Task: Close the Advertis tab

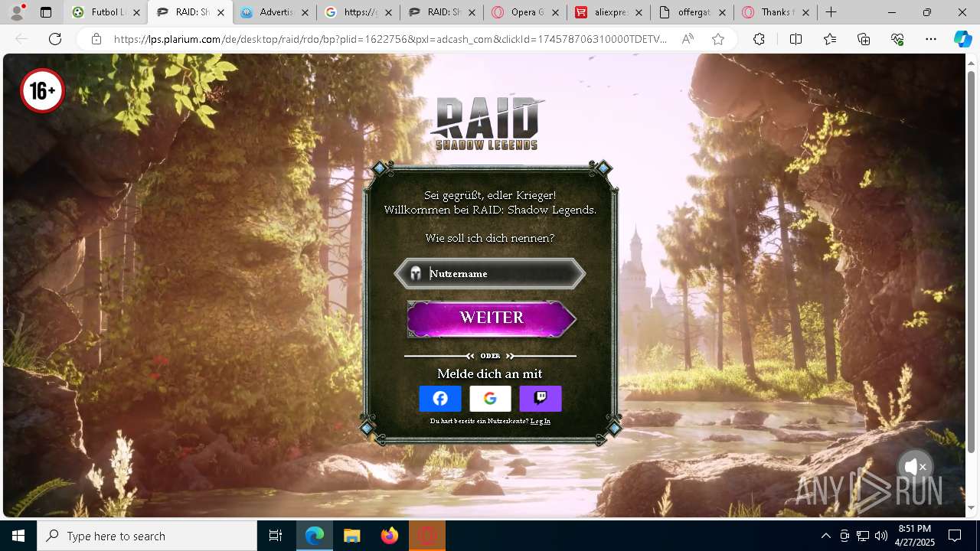Action: click(305, 12)
